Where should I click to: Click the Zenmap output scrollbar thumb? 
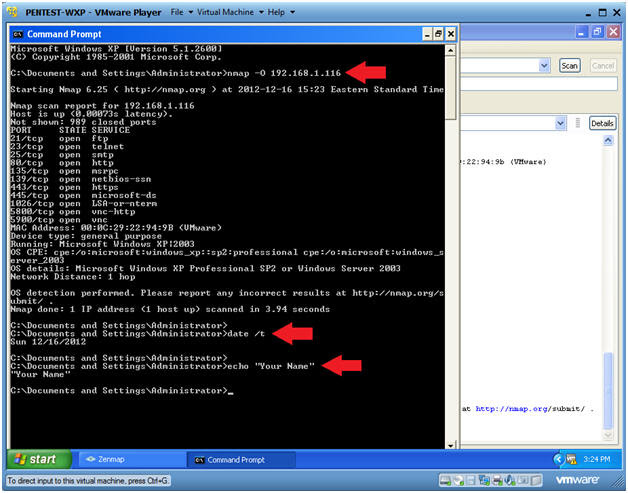608,390
